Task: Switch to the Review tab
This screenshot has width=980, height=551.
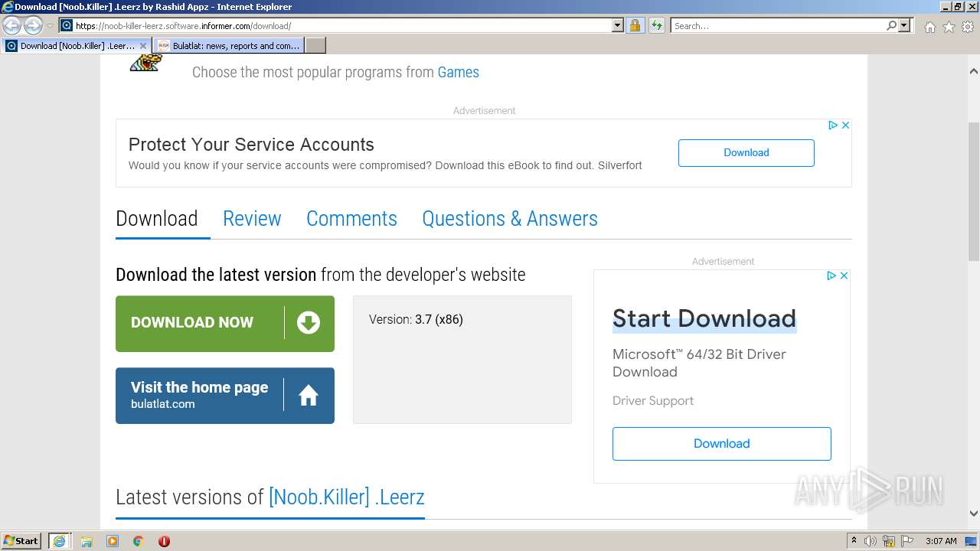Action: tap(252, 219)
